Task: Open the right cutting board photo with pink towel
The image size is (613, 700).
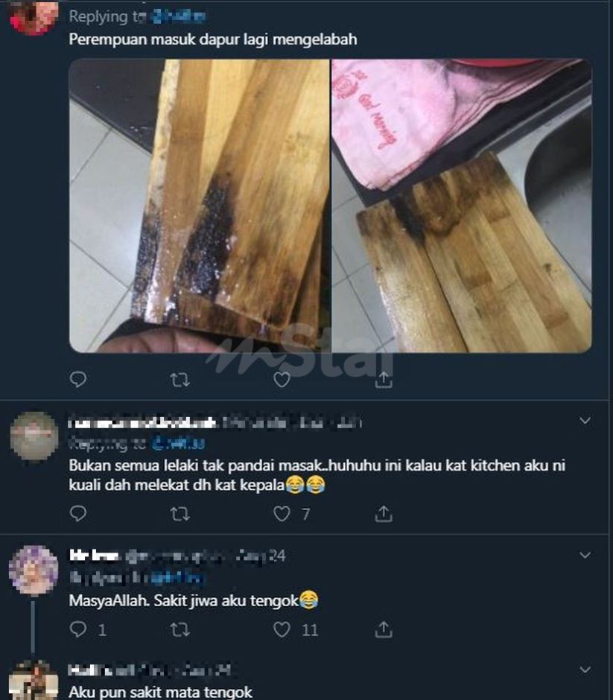Action: point(462,205)
